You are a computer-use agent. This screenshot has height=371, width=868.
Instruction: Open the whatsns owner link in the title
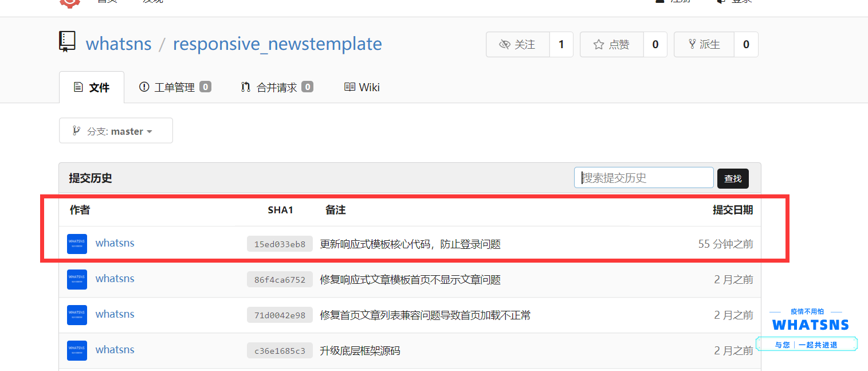click(119, 44)
